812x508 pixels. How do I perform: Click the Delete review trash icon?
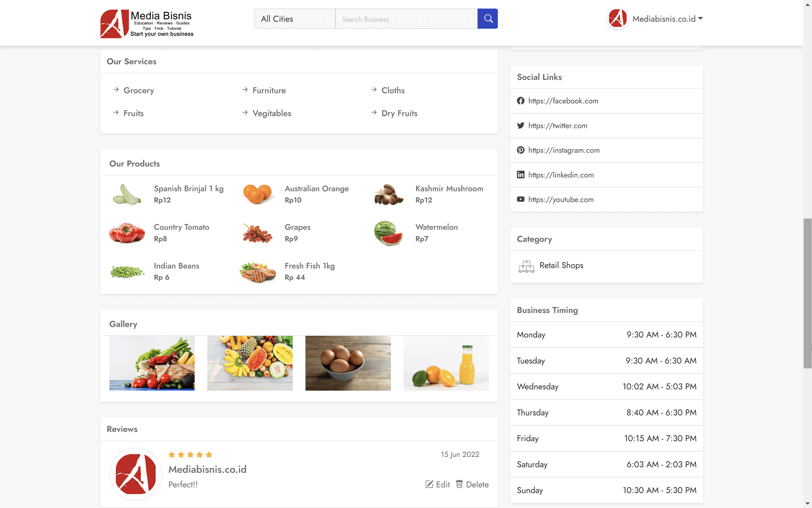pyautogui.click(x=459, y=484)
